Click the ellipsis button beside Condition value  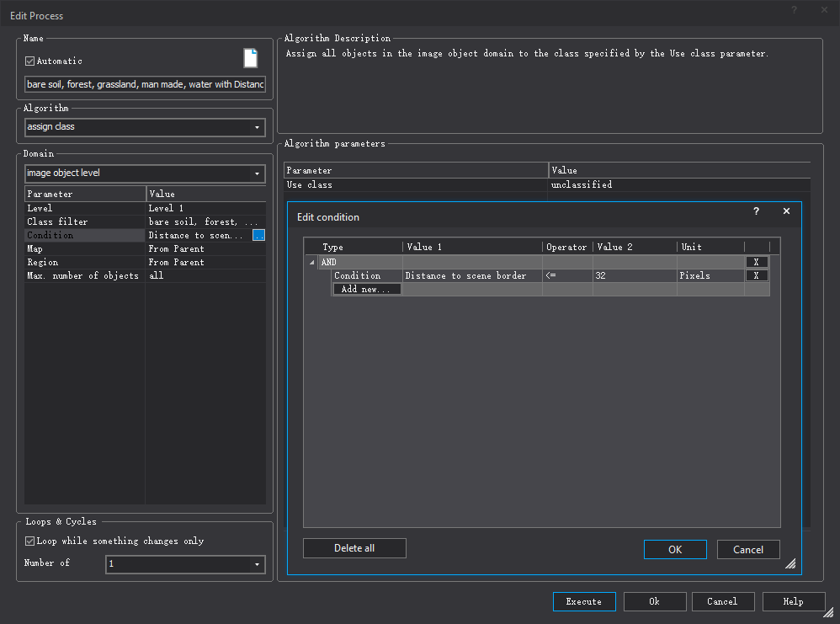coord(259,236)
